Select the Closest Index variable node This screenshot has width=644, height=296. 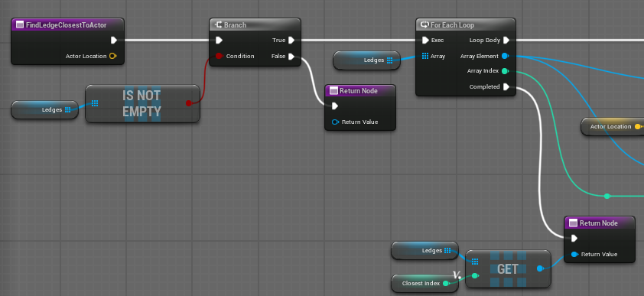tap(424, 283)
